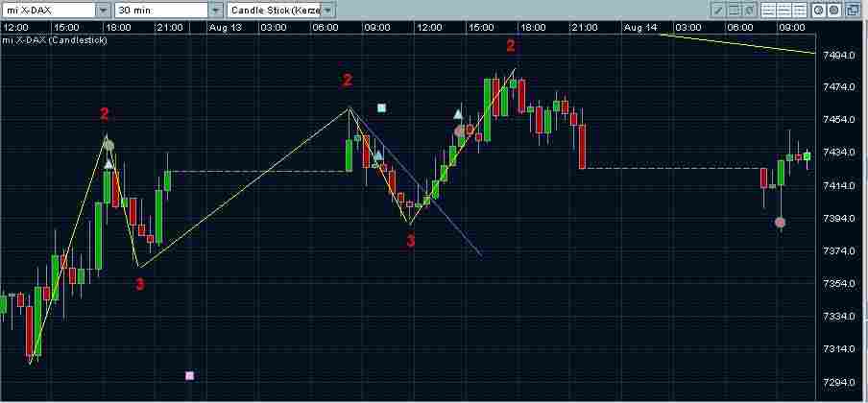This screenshot has height=403, width=868.
Task: Click the first chart layout grid icon
Action: click(768, 10)
